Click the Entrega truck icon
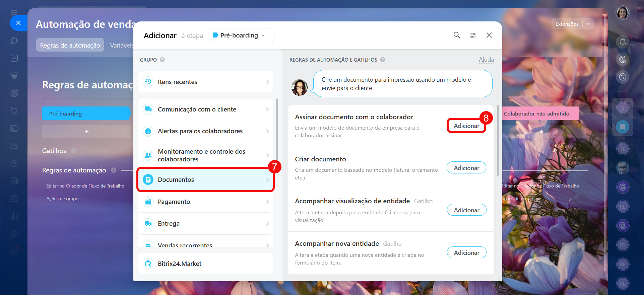Screen dimensions: 644x295 point(148,223)
